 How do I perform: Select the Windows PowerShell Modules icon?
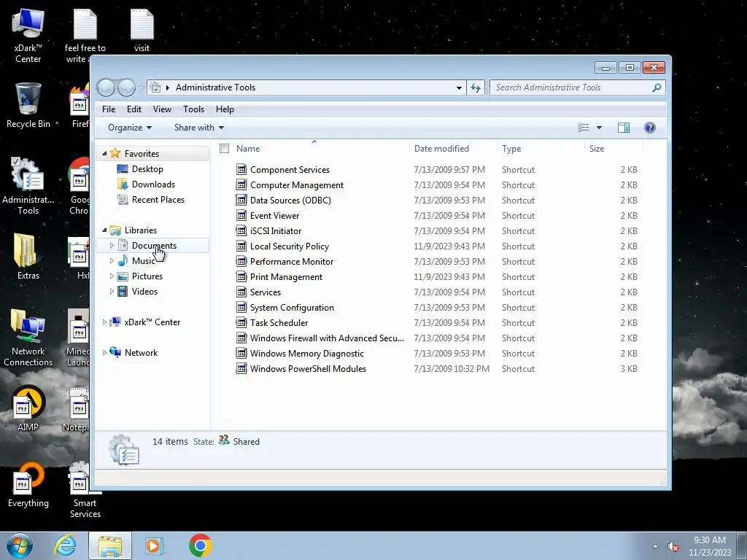pyautogui.click(x=241, y=368)
